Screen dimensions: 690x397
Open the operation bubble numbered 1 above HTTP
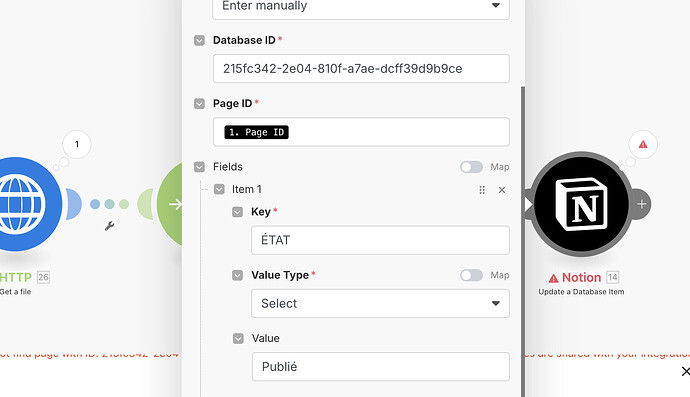[x=77, y=144]
